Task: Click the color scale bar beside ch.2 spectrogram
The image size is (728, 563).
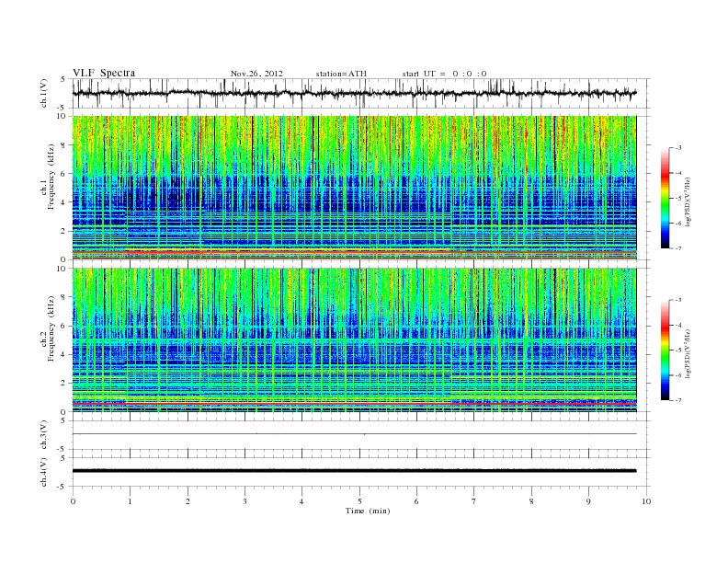Action: coord(665,350)
